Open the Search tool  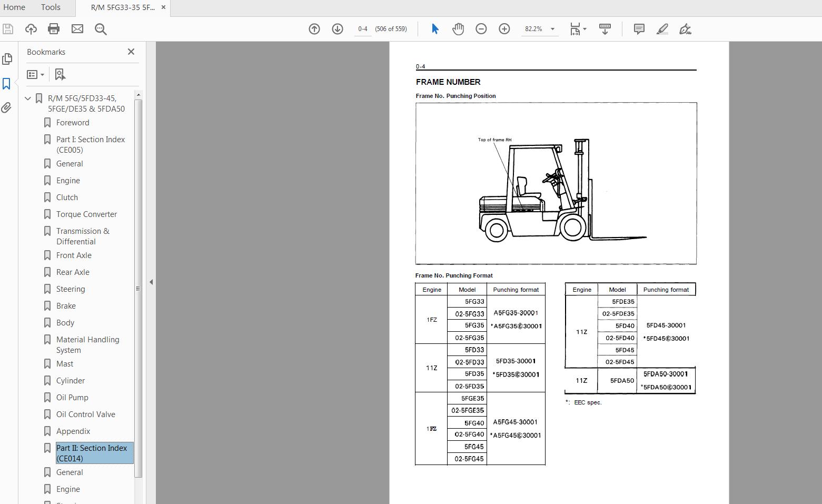tap(100, 29)
